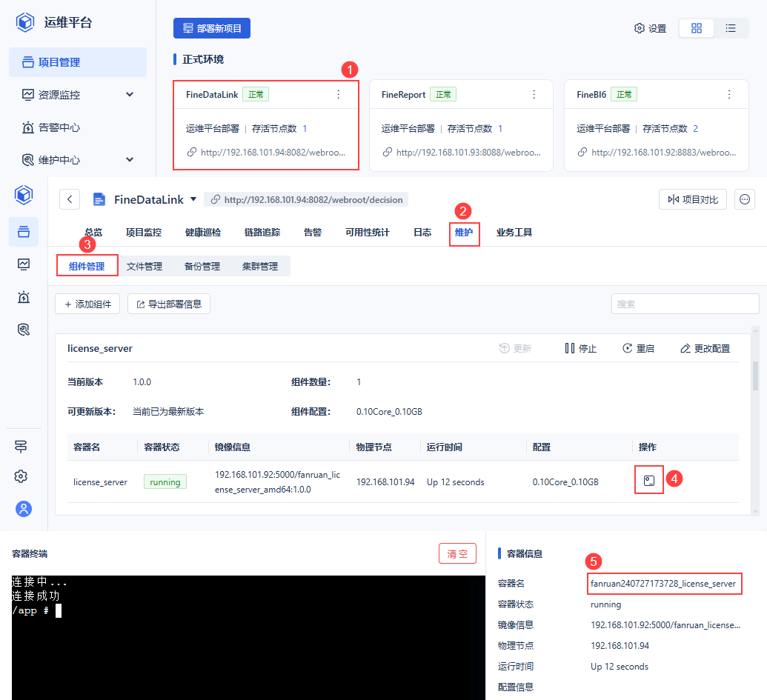Open 项目管理 in the sidebar
This screenshot has height=700, width=767.
pos(78,62)
